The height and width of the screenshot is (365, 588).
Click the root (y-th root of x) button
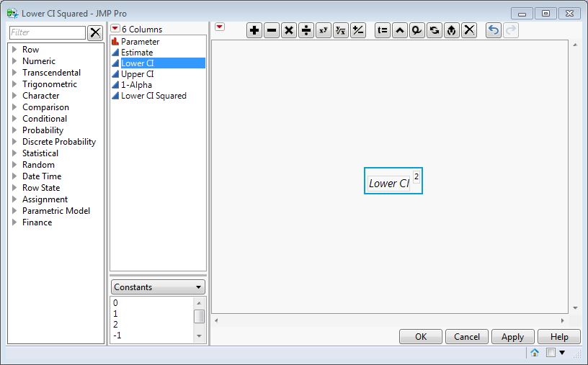pyautogui.click(x=341, y=30)
